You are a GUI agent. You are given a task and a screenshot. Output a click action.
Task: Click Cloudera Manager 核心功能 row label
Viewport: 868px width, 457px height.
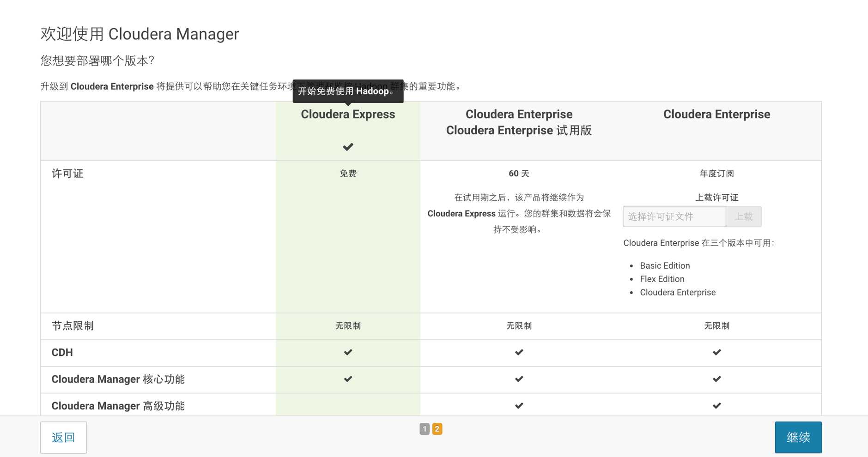pos(118,379)
